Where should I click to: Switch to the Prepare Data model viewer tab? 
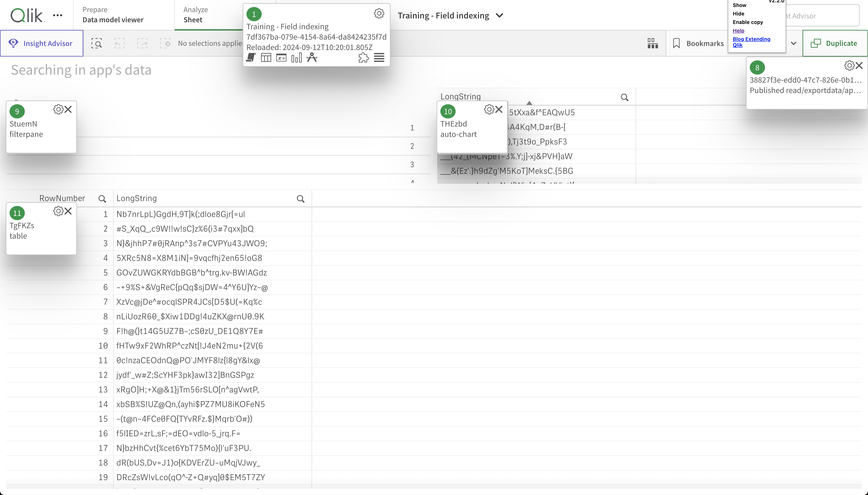[113, 15]
